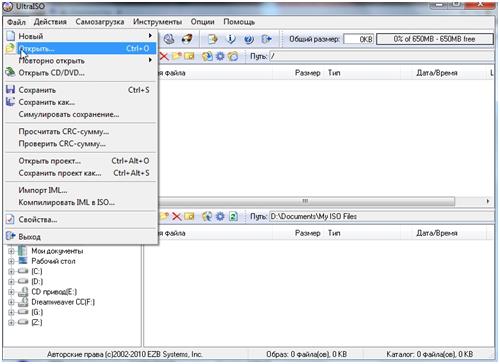Viewport: 500px width, 364px height.
Task: Click Выход to exit the program
Action: (81, 237)
